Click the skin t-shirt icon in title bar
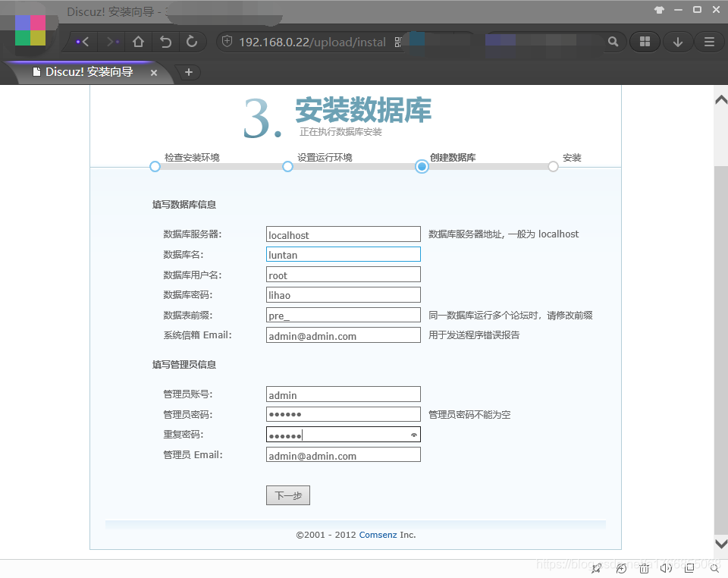This screenshot has height=578, width=728. 659,10
